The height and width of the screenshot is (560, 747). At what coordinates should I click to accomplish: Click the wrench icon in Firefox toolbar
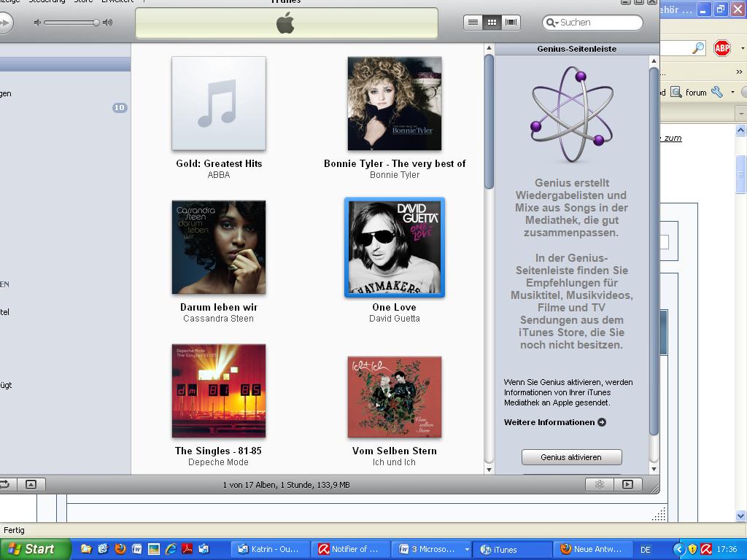[x=717, y=92]
